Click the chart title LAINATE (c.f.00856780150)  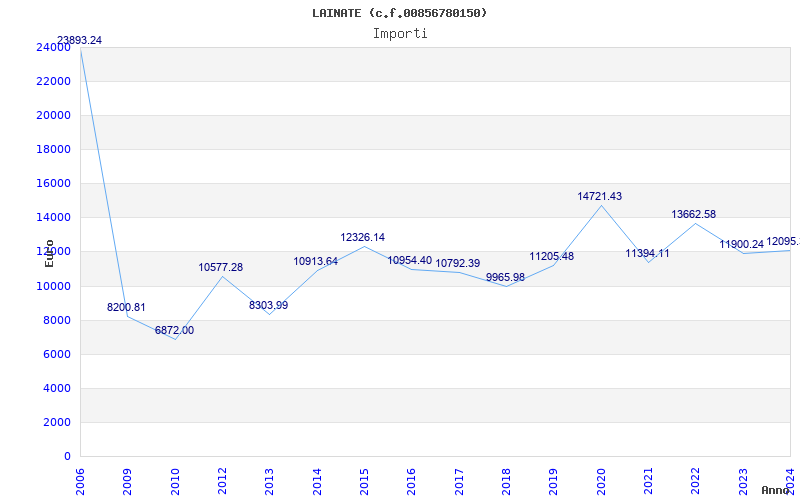tap(399, 13)
